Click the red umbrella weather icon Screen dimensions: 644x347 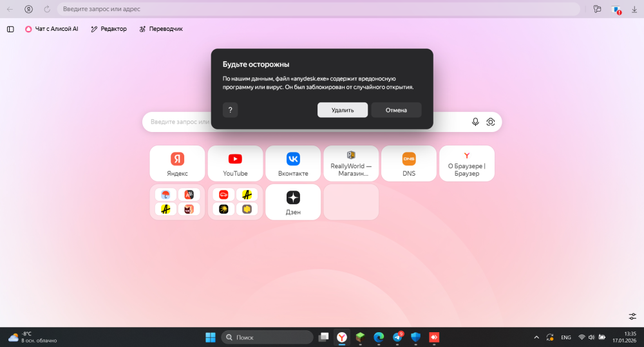(x=166, y=194)
